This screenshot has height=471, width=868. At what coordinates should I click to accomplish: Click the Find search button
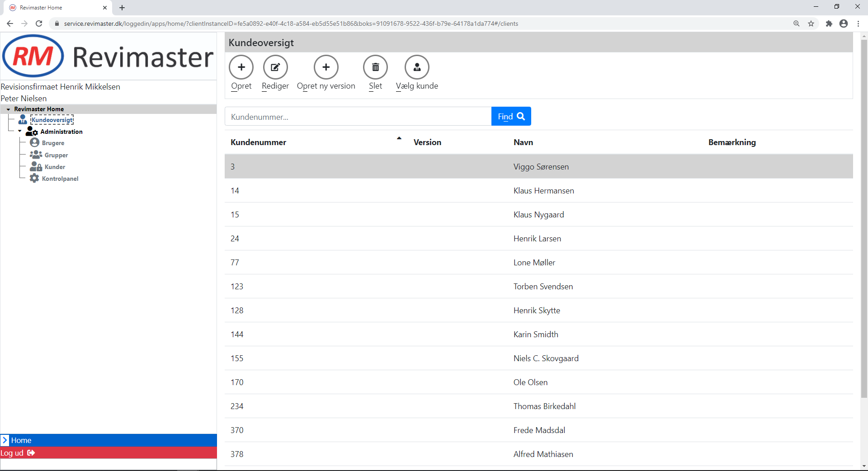[511, 117]
